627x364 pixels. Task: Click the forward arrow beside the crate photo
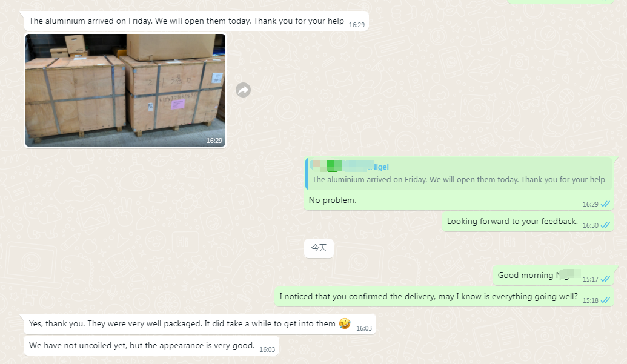pos(243,90)
